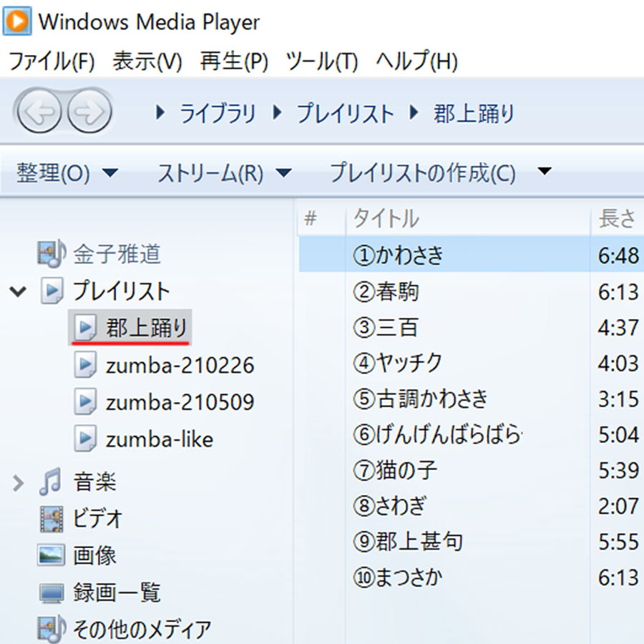Click the 郡上踊り playlist icon
644x644 pixels.
85,327
